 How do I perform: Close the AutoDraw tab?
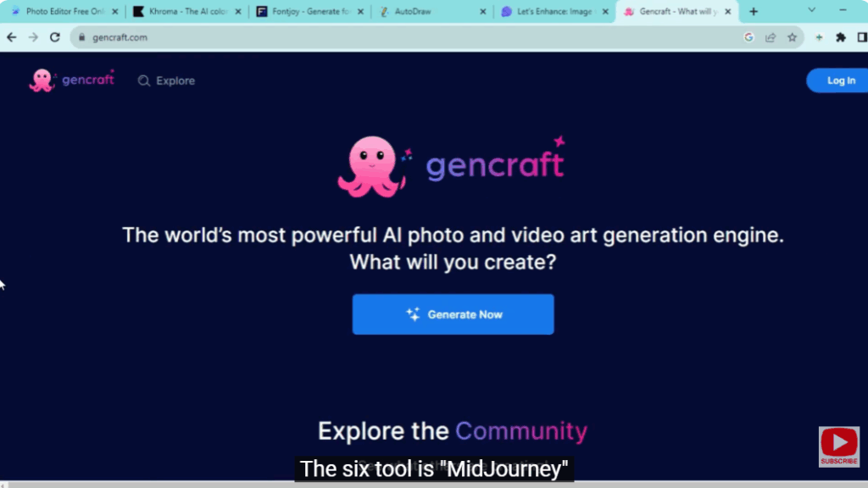pos(483,12)
